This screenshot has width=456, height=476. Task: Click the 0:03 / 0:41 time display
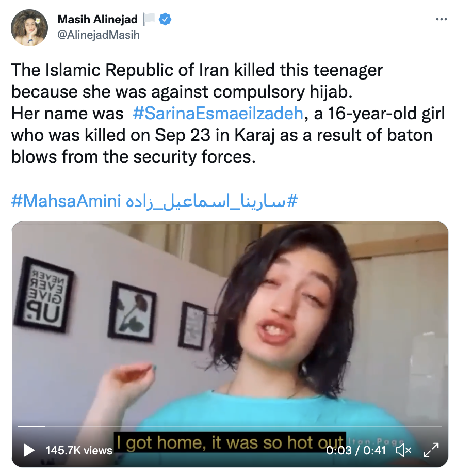click(356, 450)
